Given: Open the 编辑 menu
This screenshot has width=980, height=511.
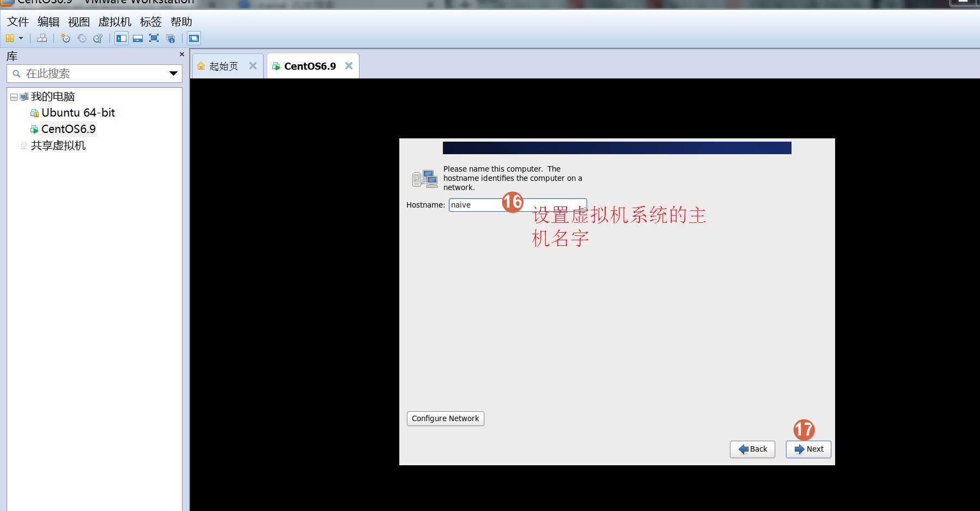Looking at the screenshot, I should click(48, 22).
